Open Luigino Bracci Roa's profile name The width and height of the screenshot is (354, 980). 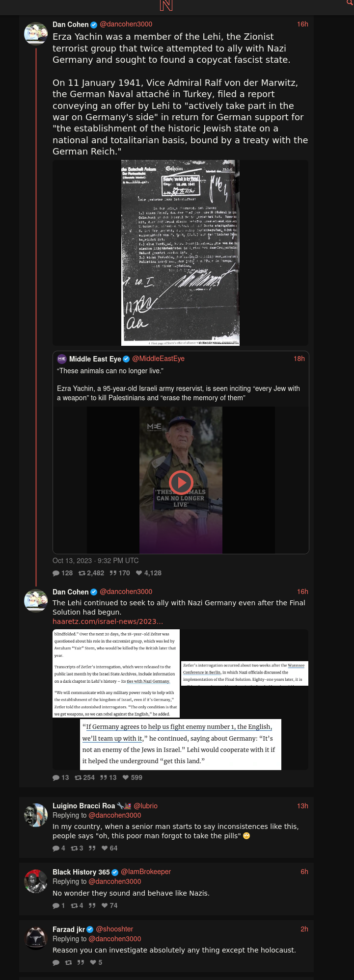click(84, 806)
